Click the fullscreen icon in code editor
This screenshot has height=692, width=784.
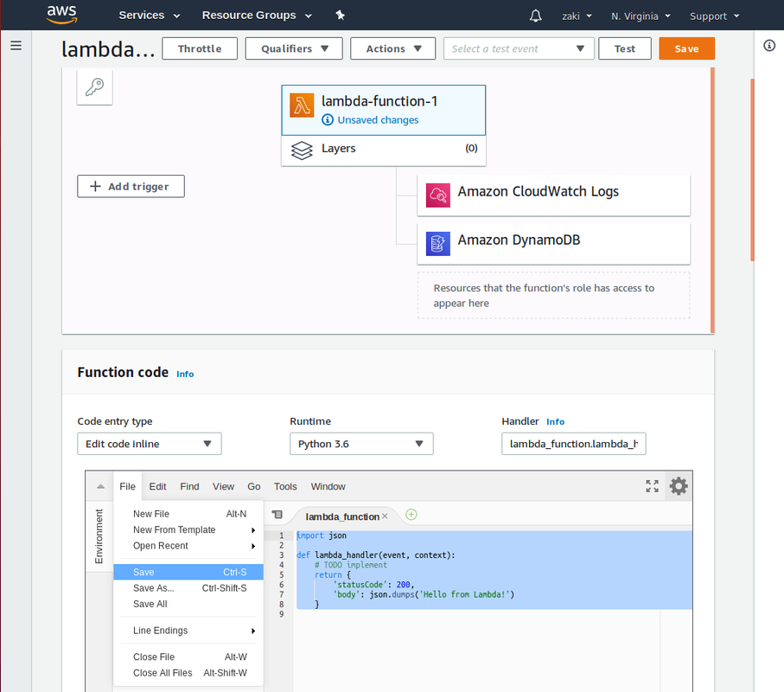[x=652, y=486]
